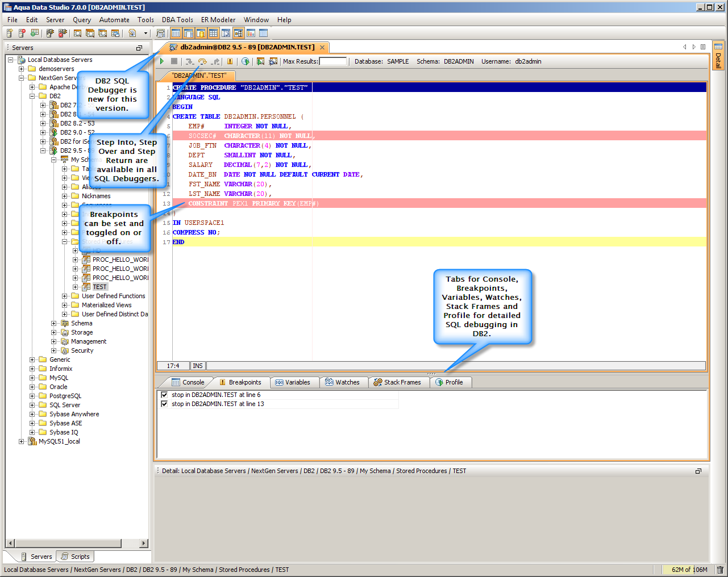Image resolution: width=728 pixels, height=577 pixels.
Task: Click the Step Over debugger icon
Action: click(x=202, y=61)
